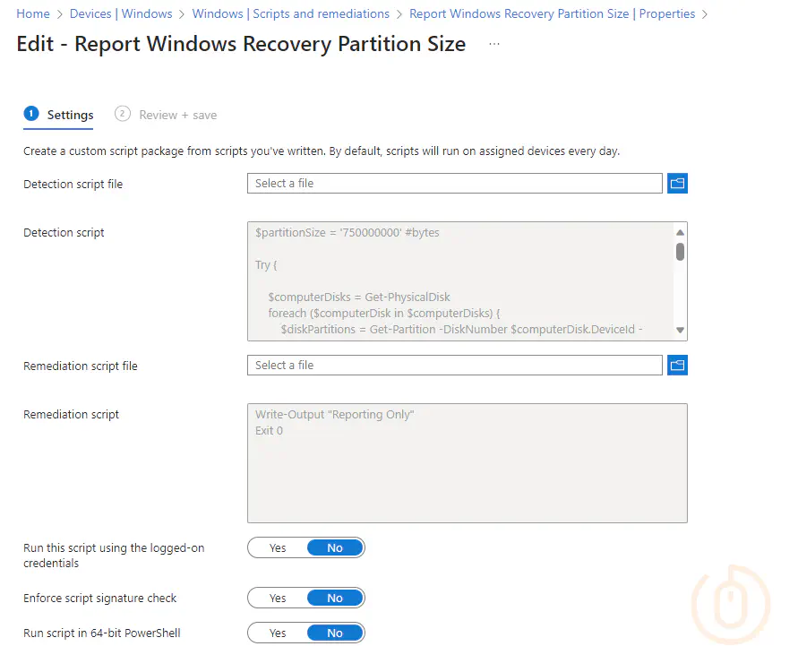Browse for a detection script file
This screenshot has height=672, width=798.
click(x=677, y=184)
